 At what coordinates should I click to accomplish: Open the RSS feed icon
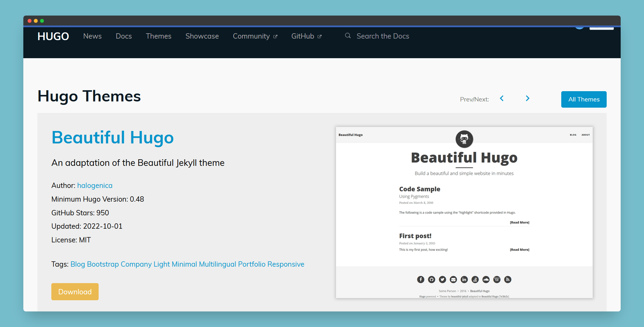507,279
